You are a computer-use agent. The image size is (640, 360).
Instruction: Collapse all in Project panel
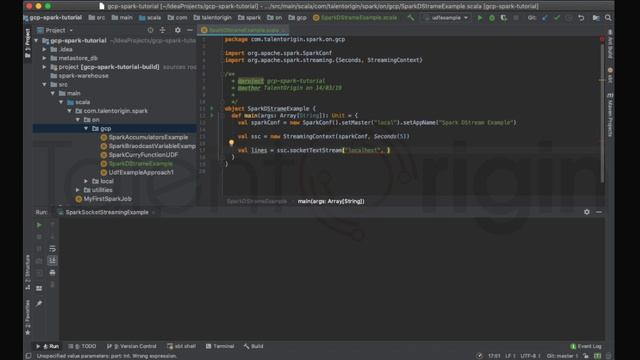(x=162, y=30)
